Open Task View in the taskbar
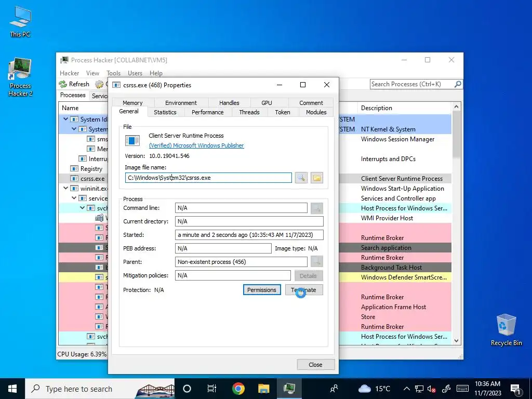This screenshot has width=532, height=399. [212, 389]
